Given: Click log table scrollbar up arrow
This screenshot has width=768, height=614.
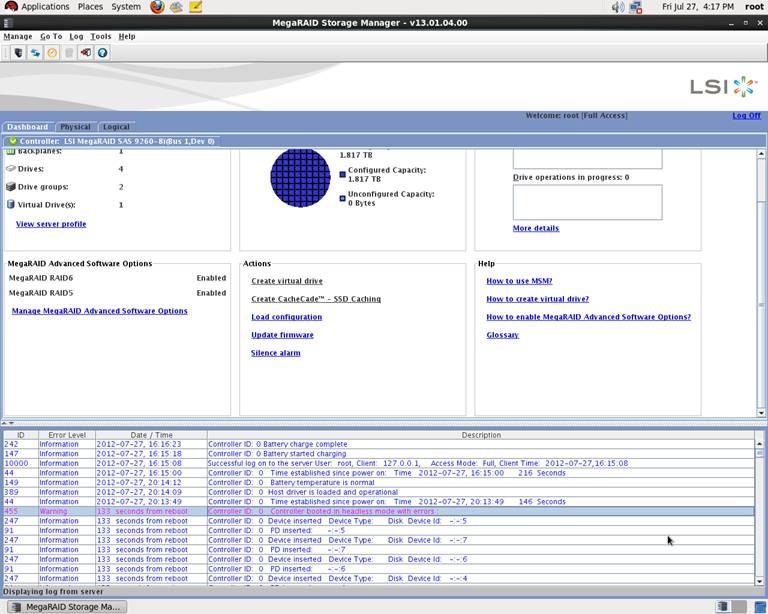Looking at the screenshot, I should pyautogui.click(x=760, y=444).
